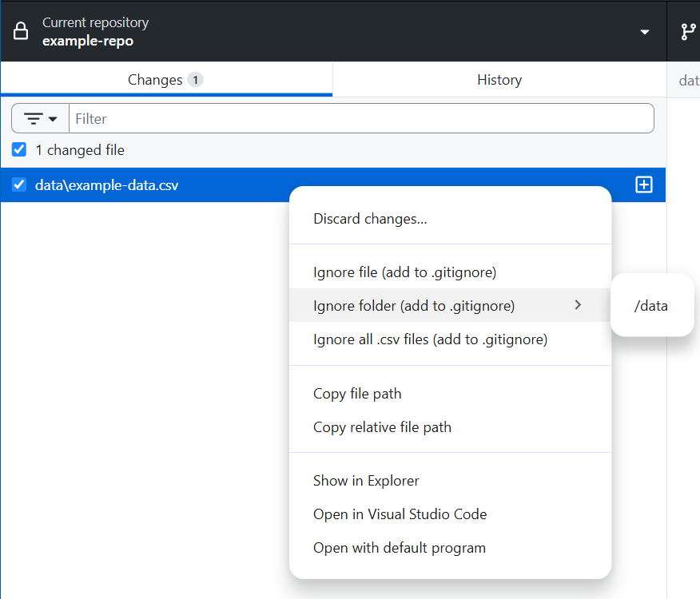This screenshot has width=700, height=599.
Task: Click the added-file plus status icon
Action: [x=643, y=184]
